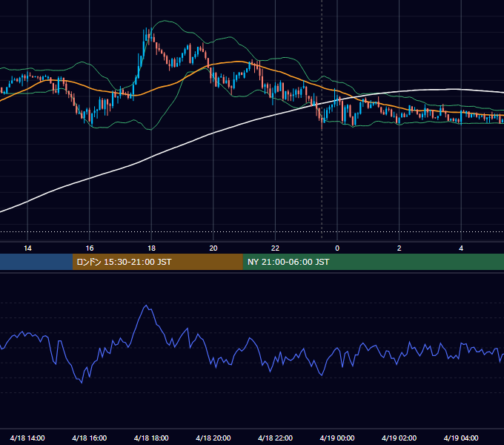Click the 4/18 18:00 date label

[x=151, y=438]
